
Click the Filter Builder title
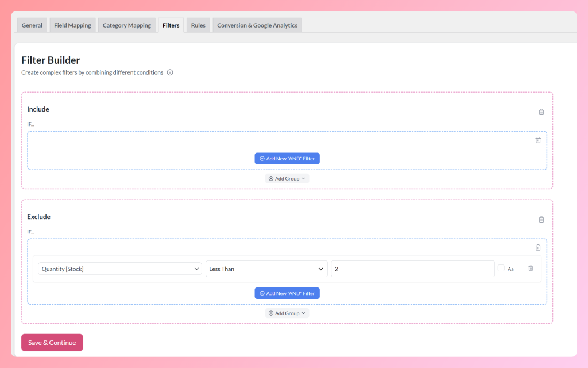pos(51,60)
